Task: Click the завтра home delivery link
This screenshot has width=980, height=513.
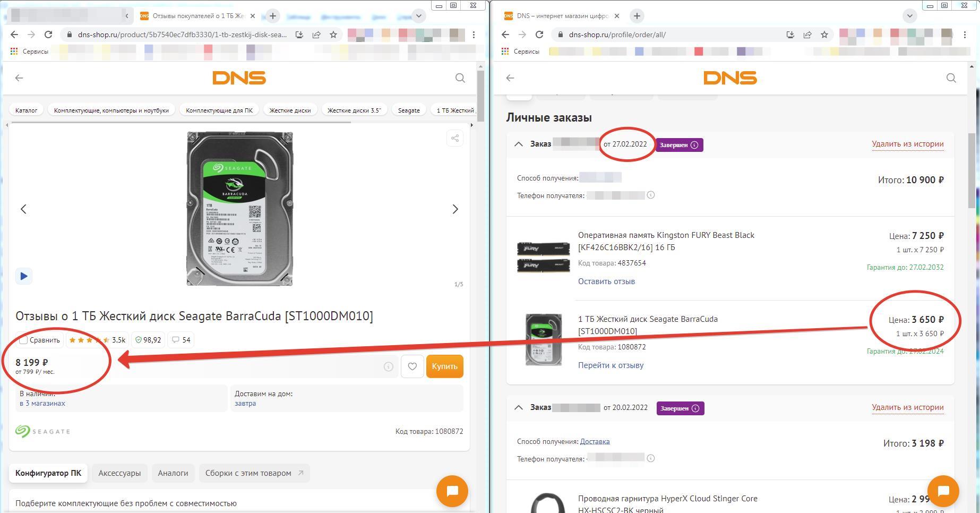Action: tap(245, 404)
